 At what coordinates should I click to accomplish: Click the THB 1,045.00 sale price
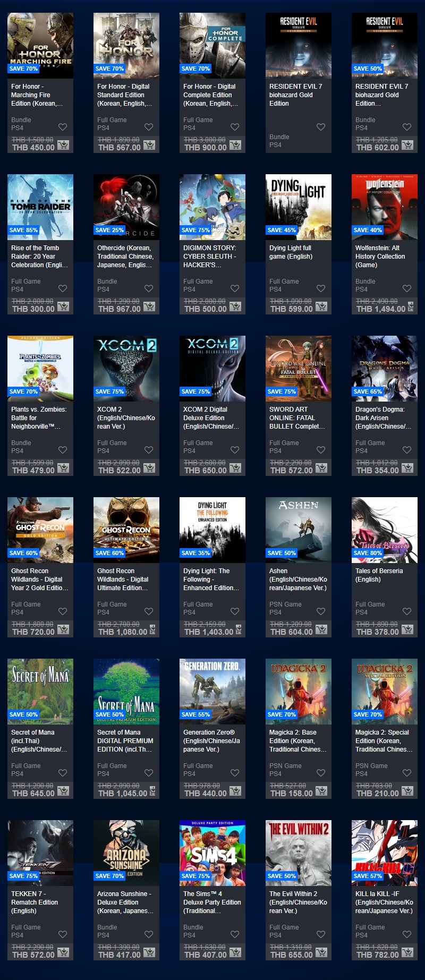[x=123, y=794]
